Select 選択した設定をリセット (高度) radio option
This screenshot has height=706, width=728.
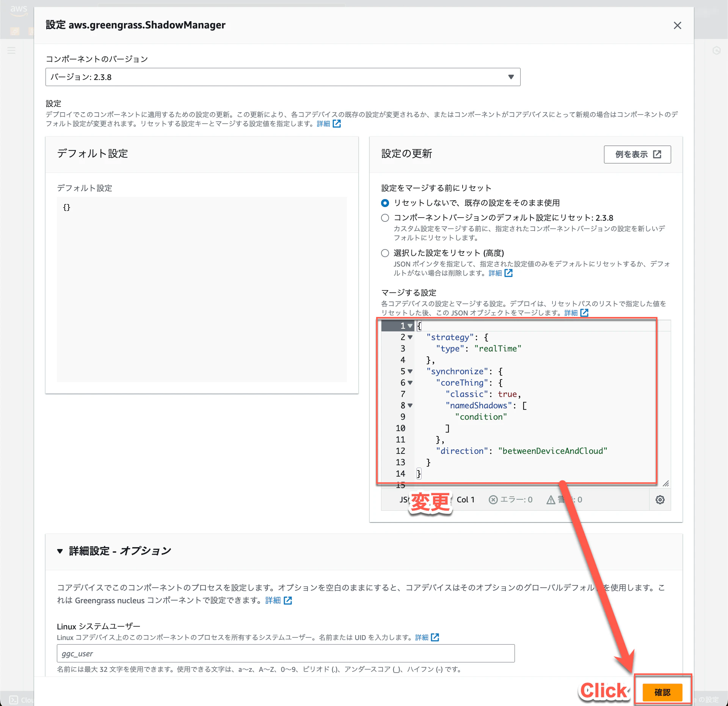tap(385, 253)
